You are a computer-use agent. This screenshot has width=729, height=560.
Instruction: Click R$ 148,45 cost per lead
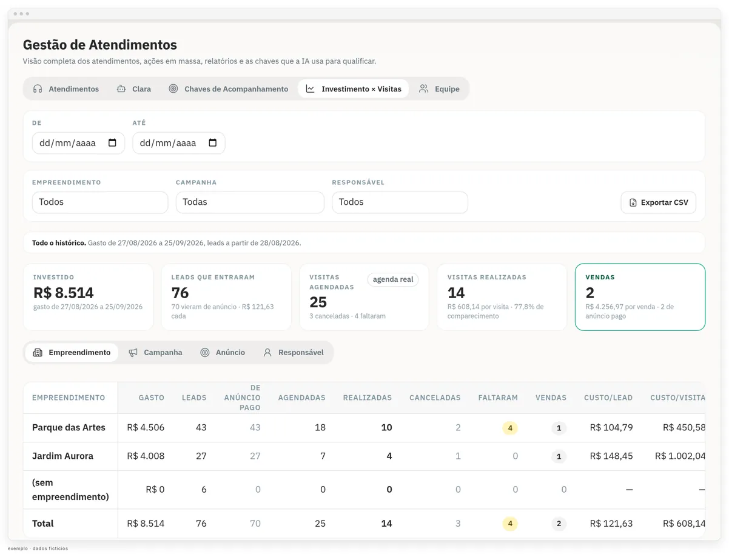[611, 456]
